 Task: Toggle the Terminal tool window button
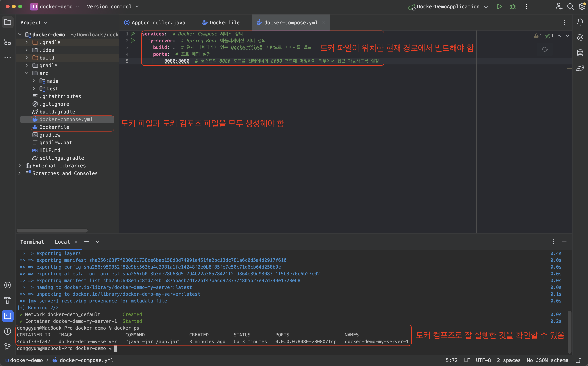[8, 316]
